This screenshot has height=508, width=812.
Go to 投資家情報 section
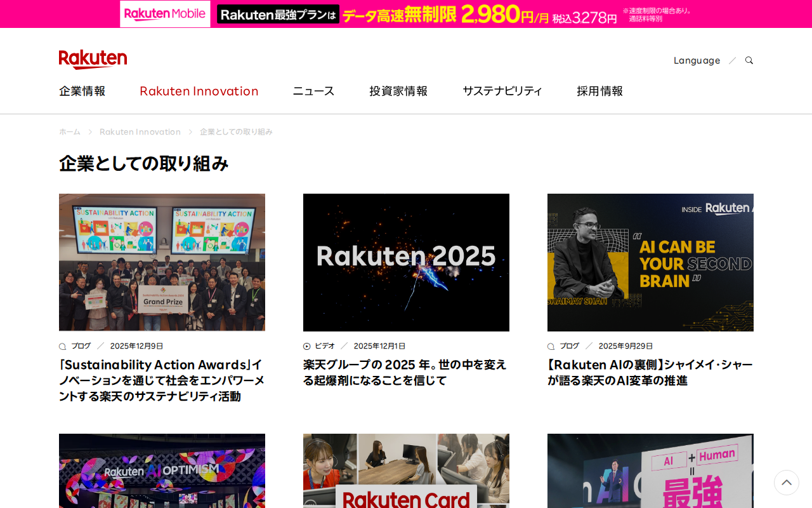coord(398,91)
